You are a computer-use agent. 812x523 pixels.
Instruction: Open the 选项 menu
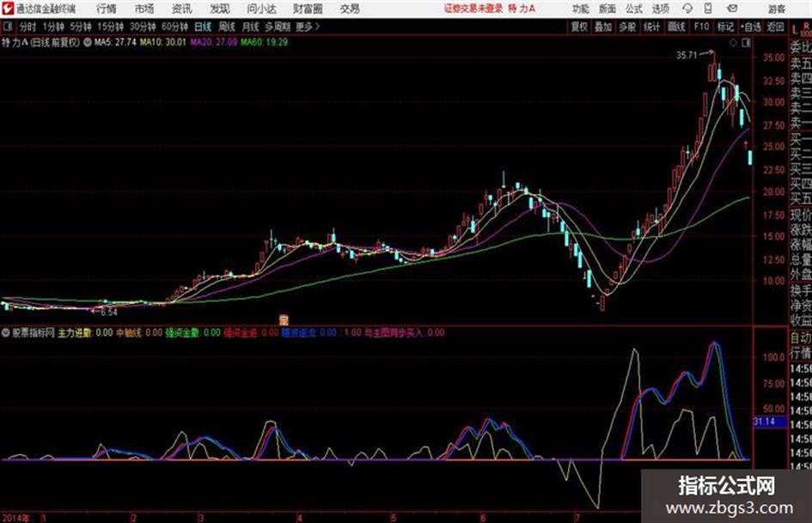coord(660,9)
